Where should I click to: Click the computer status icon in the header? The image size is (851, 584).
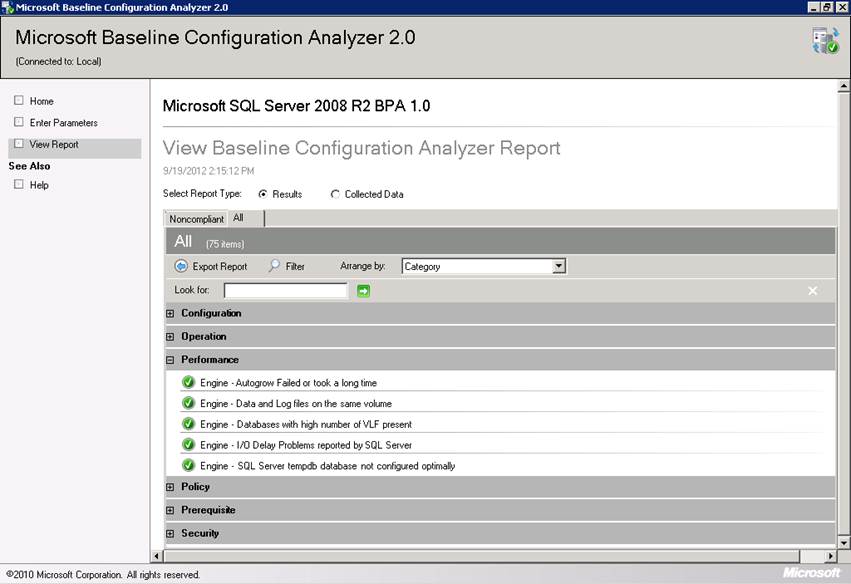point(821,41)
